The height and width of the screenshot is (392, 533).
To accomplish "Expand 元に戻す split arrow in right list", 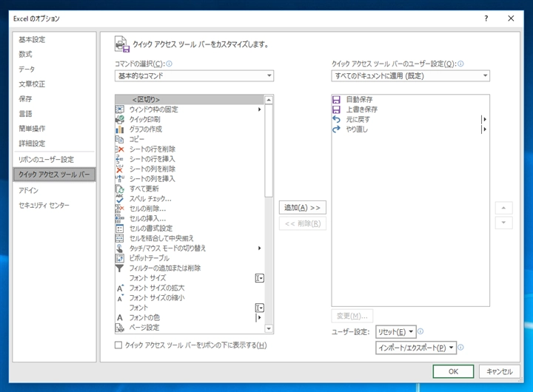I will (x=484, y=119).
